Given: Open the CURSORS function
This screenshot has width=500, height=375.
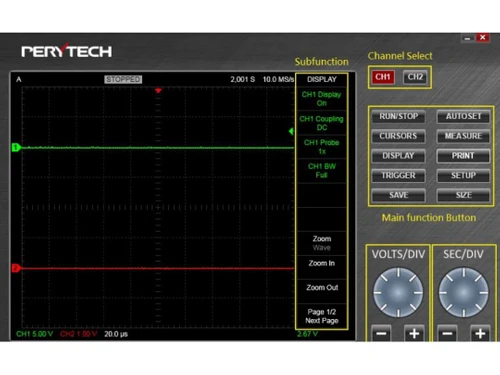Looking at the screenshot, I should [399, 136].
